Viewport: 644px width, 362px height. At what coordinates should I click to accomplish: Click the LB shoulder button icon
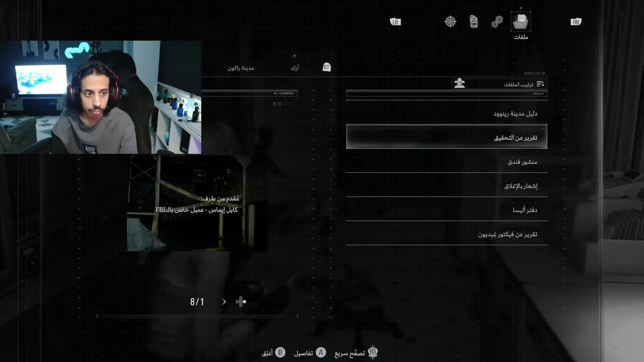coord(395,22)
